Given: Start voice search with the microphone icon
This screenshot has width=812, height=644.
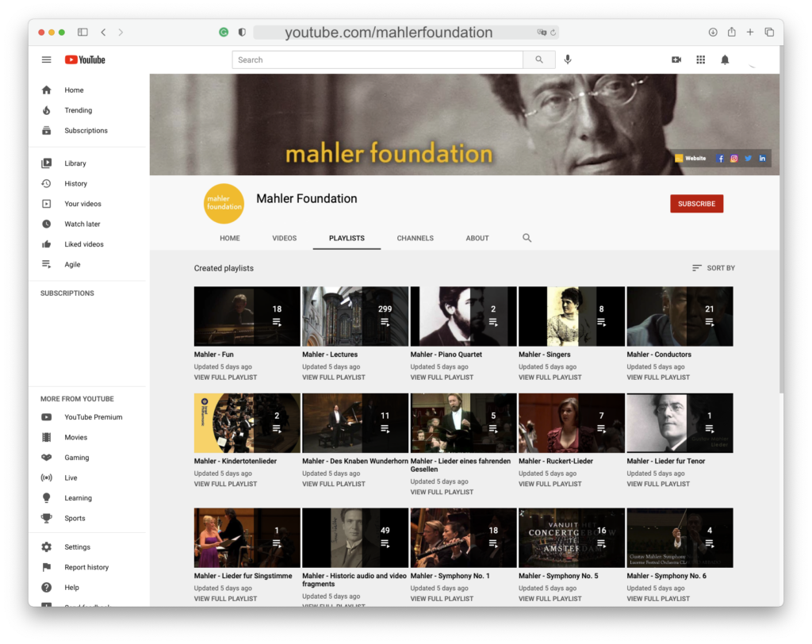Looking at the screenshot, I should click(x=568, y=59).
